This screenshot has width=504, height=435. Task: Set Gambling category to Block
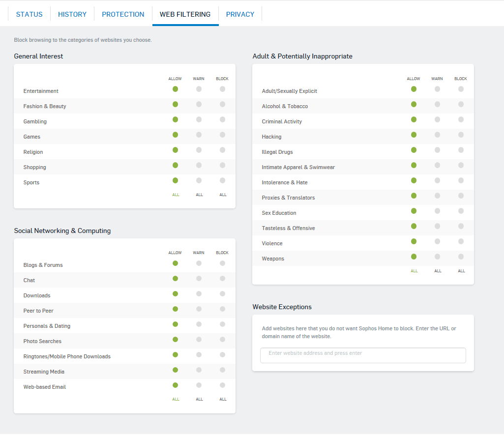(222, 119)
